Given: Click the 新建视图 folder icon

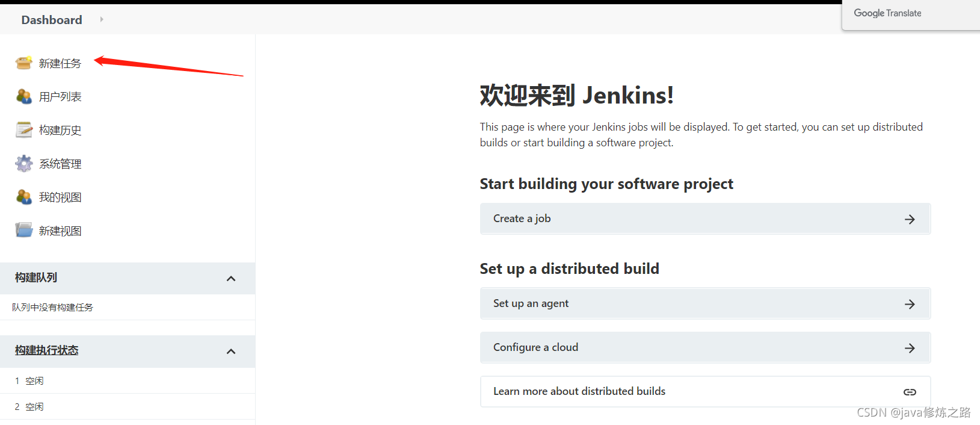Looking at the screenshot, I should point(24,231).
